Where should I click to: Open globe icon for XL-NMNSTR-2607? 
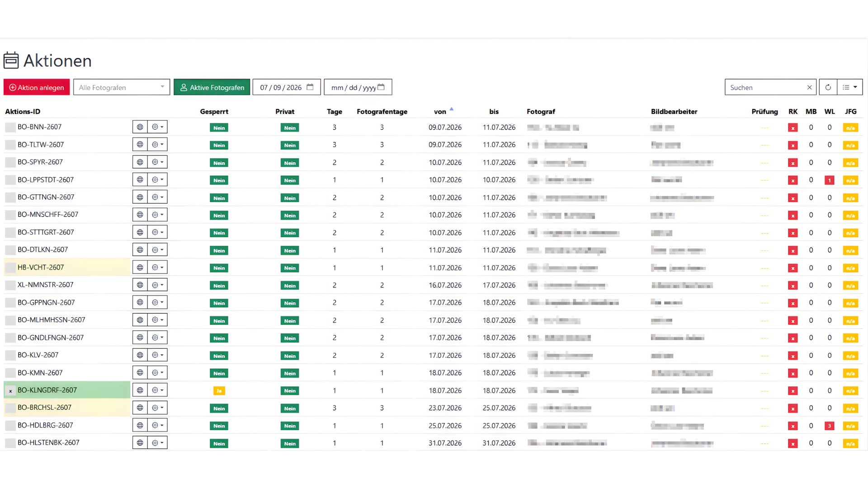tap(140, 285)
